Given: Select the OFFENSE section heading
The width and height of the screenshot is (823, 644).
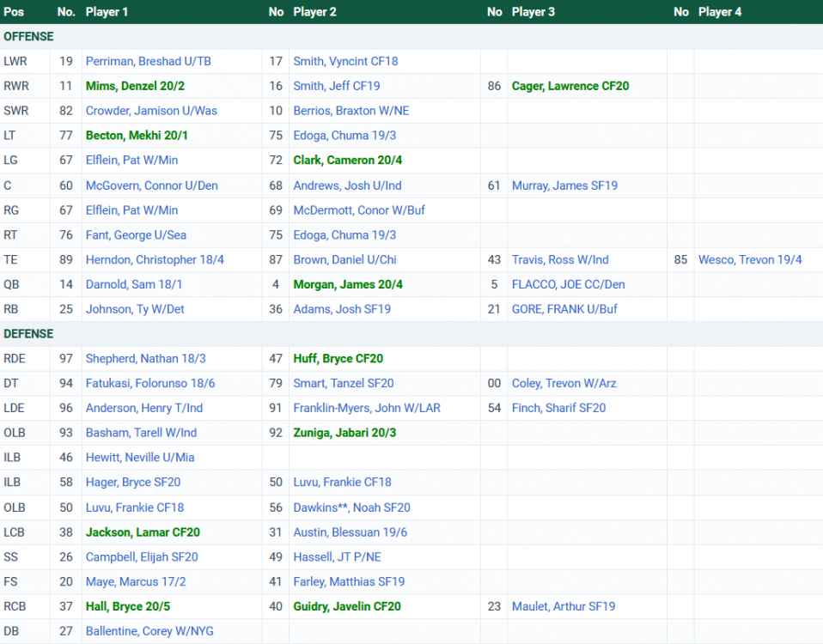Looking at the screenshot, I should tap(28, 37).
